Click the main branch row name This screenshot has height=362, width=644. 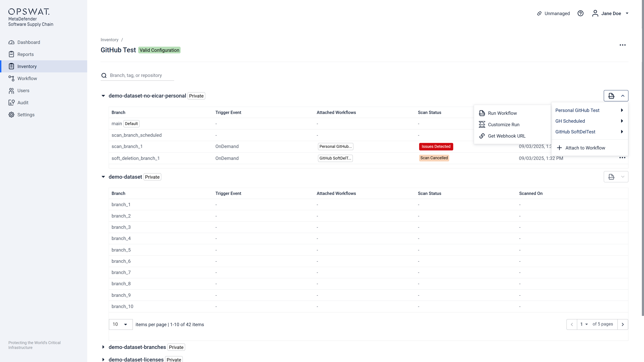(117, 124)
